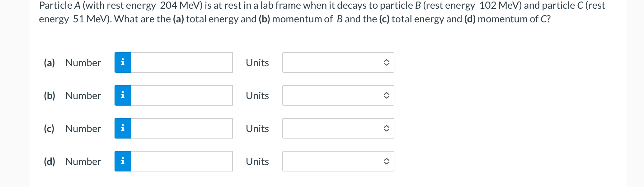The image size is (644, 187).
Task: Expand the Units dropdown for part (c)
Action: pyautogui.click(x=338, y=128)
